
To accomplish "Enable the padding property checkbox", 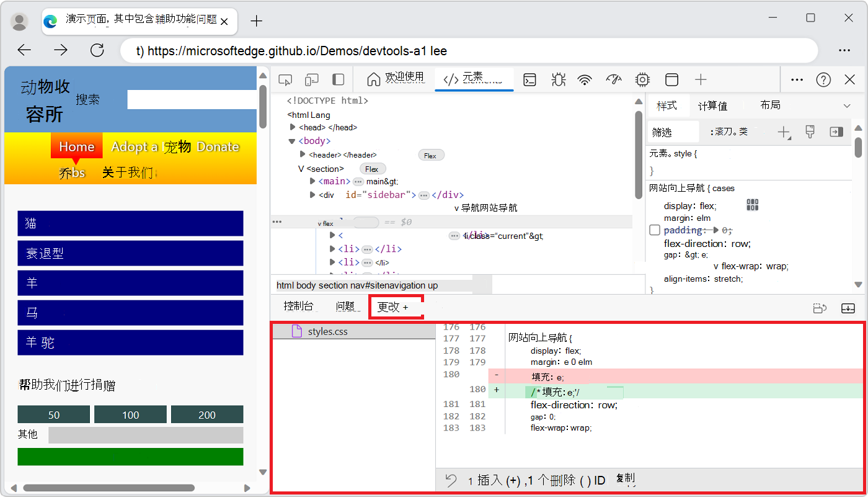I will point(655,230).
